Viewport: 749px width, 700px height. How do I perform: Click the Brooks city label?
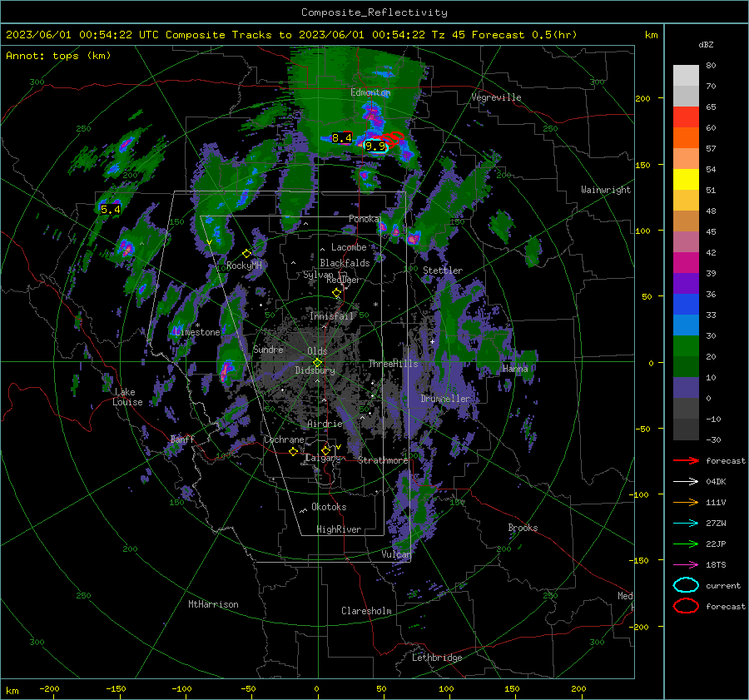click(523, 528)
